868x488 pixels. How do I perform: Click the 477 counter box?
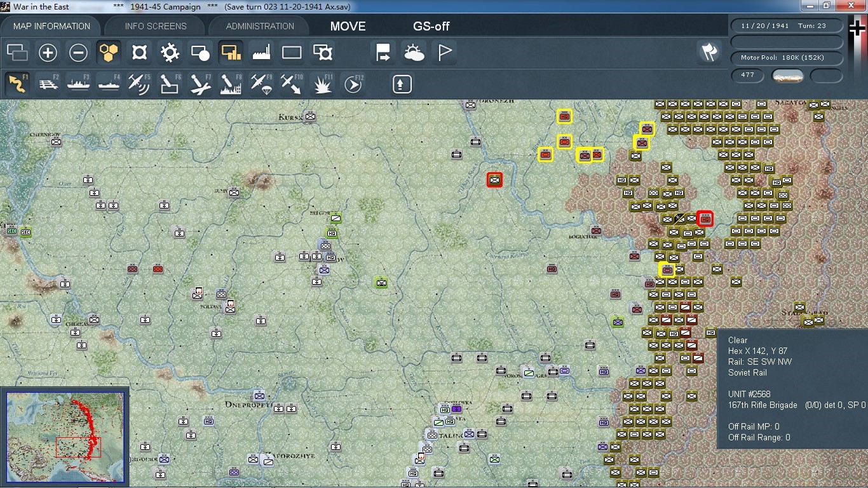(748, 75)
